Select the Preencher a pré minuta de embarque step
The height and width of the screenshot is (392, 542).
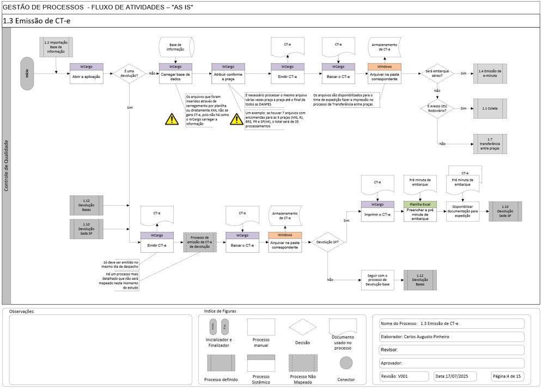(420, 211)
